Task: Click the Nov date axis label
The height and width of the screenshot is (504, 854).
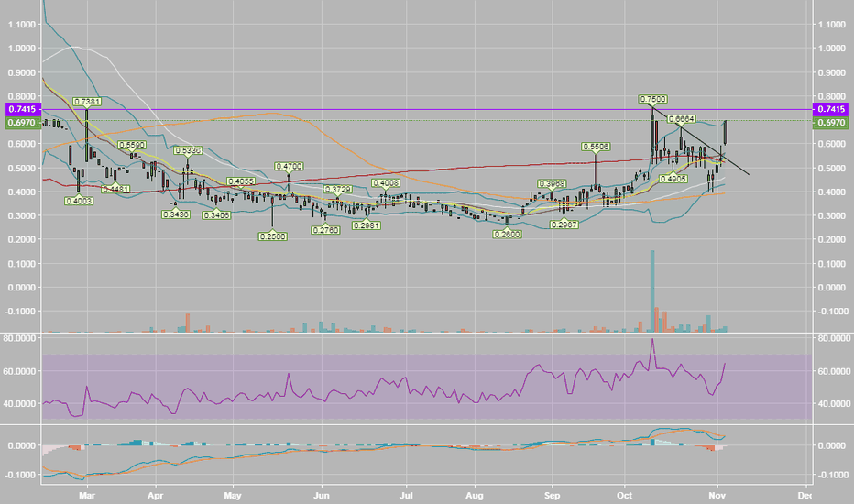Action: 717,495
